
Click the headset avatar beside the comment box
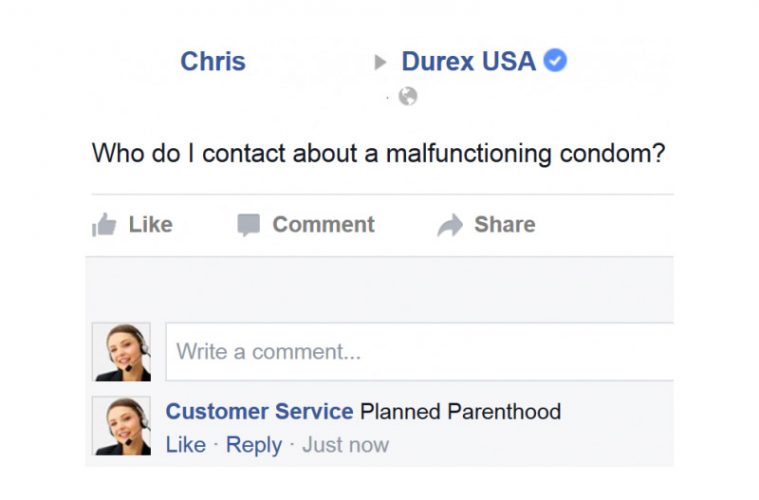click(x=121, y=352)
